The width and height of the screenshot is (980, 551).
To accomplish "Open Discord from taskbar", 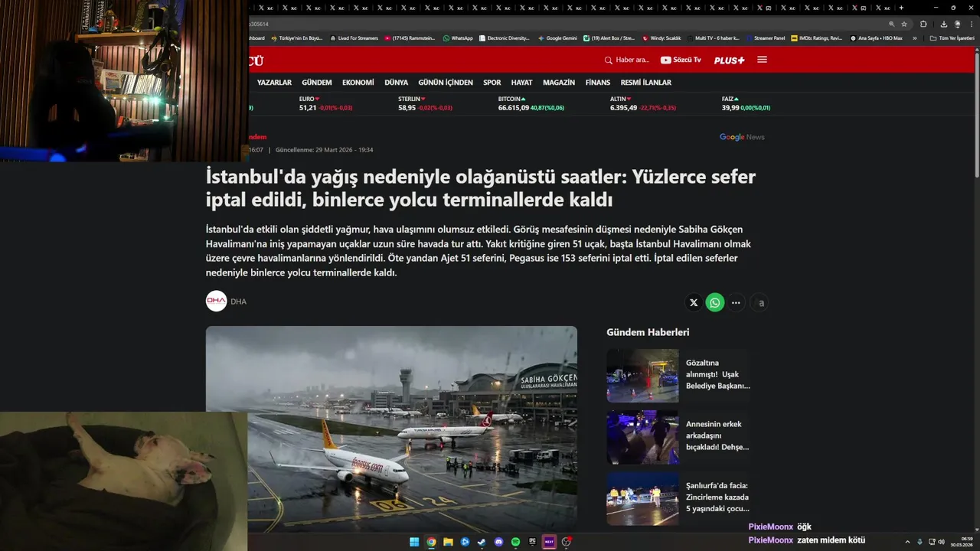I will tap(498, 542).
